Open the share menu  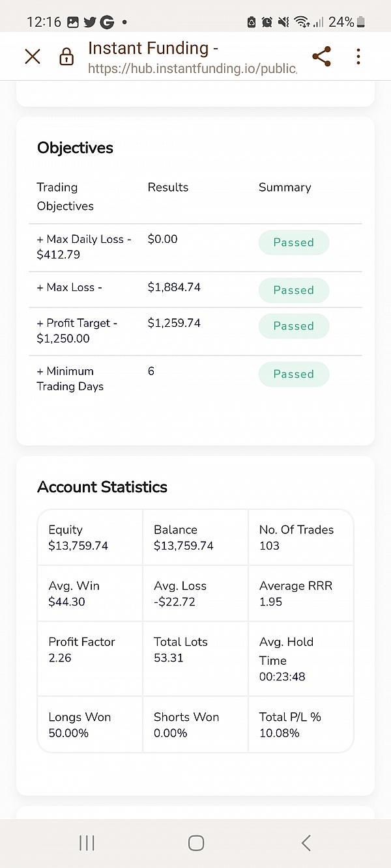point(321,57)
